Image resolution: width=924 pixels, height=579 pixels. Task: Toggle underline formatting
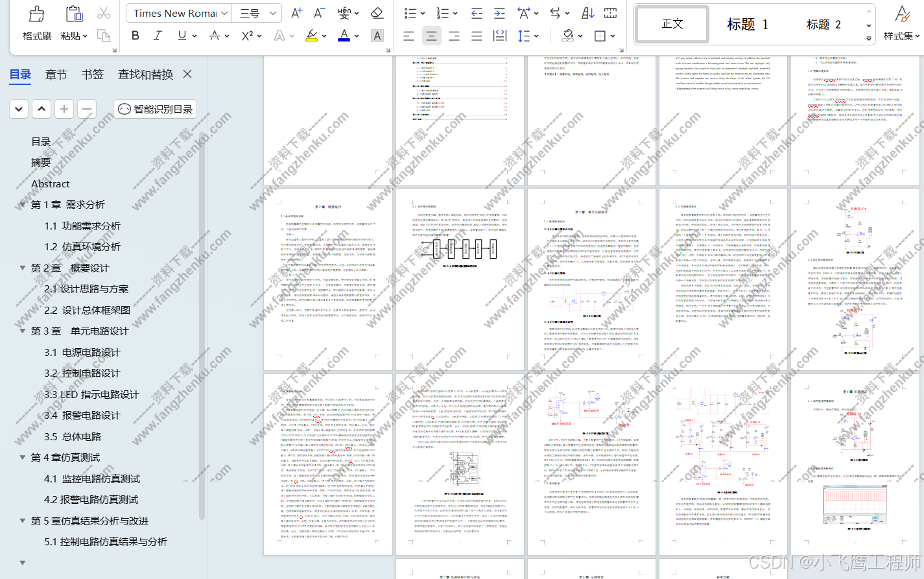pos(182,36)
